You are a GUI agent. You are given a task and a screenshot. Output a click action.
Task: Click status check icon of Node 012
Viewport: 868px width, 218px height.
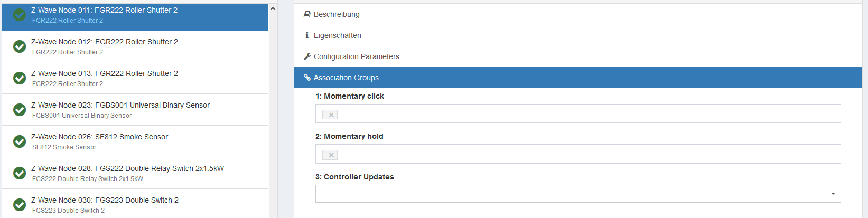pyautogui.click(x=20, y=46)
